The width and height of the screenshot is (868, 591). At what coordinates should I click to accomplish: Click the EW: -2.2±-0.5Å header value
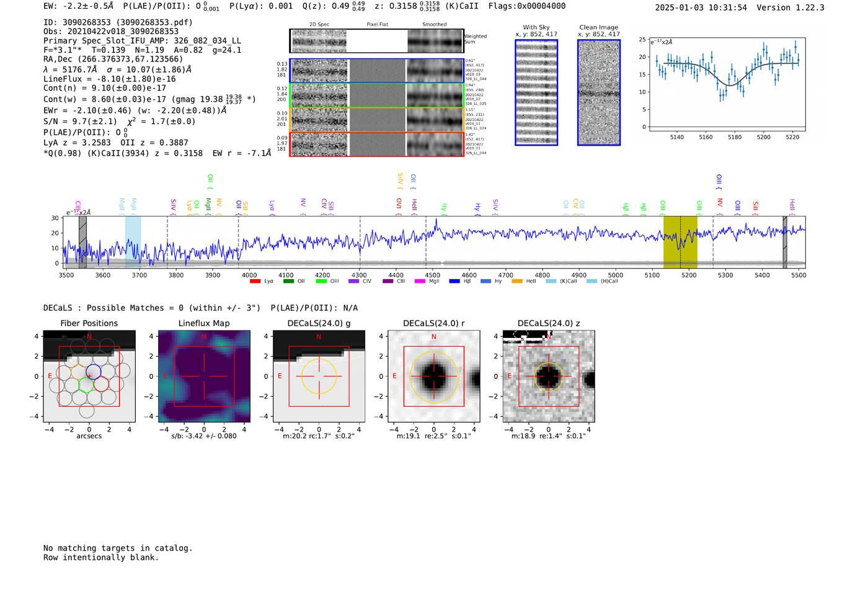point(79,6)
